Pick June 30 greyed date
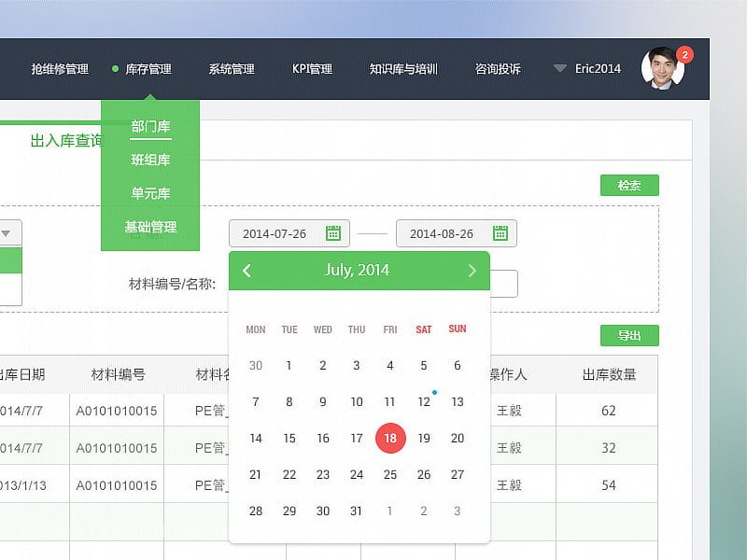The image size is (747, 560). coord(256,365)
